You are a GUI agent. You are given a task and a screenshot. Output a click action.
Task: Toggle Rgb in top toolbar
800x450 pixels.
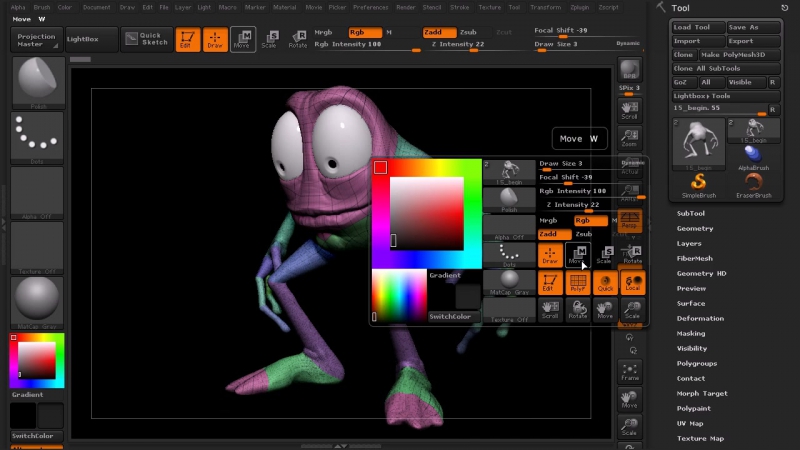[365, 32]
